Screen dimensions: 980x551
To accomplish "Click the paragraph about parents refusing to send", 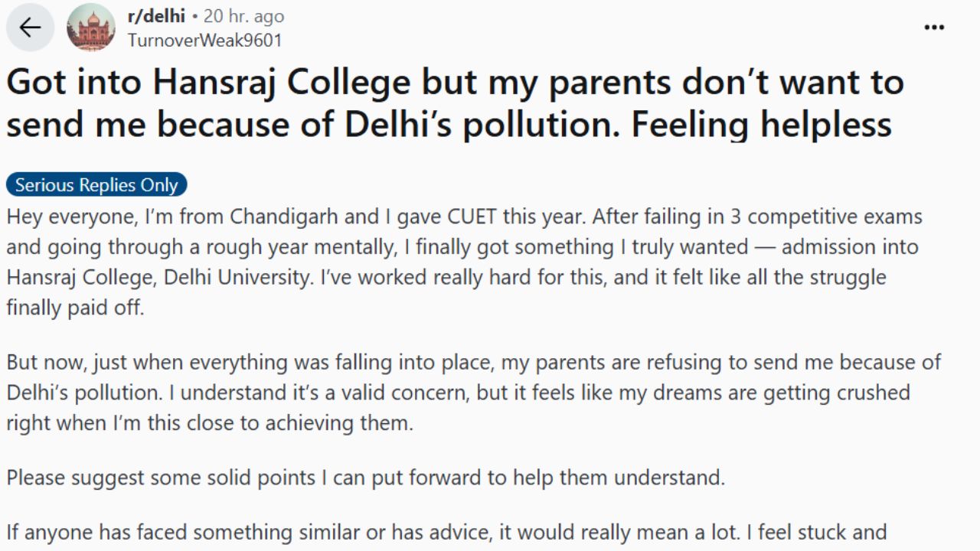I will [x=459, y=392].
